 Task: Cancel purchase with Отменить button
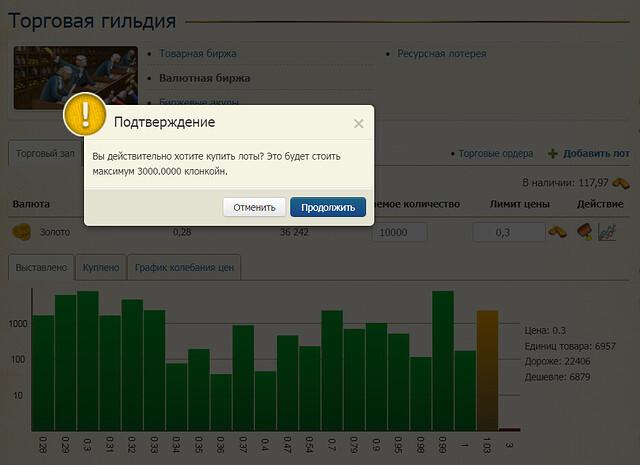(254, 207)
